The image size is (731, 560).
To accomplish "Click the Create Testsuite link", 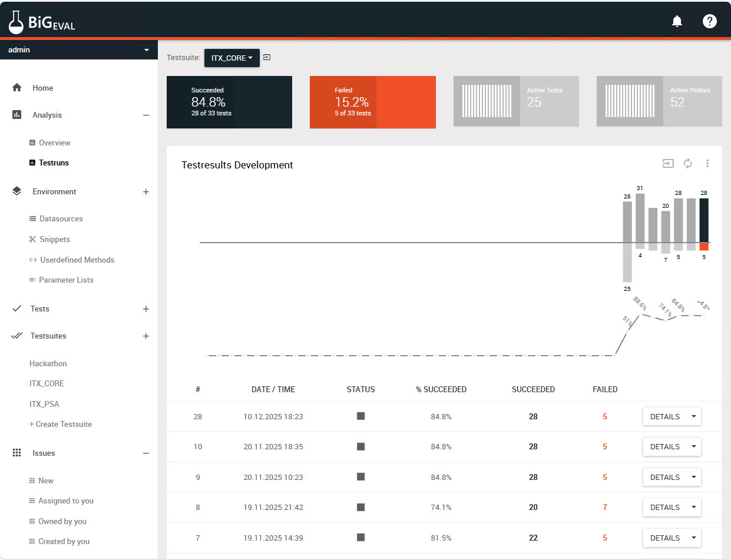I will pos(61,424).
